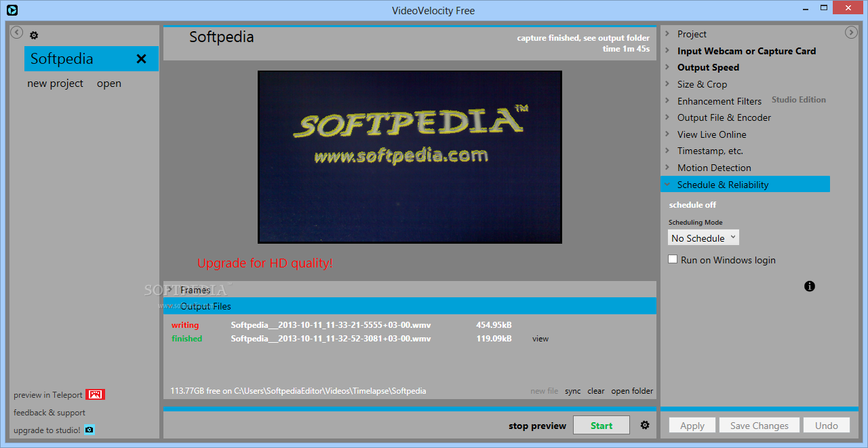Image resolution: width=868 pixels, height=448 pixels.
Task: Click the Studio Edition label
Action: 799,100
